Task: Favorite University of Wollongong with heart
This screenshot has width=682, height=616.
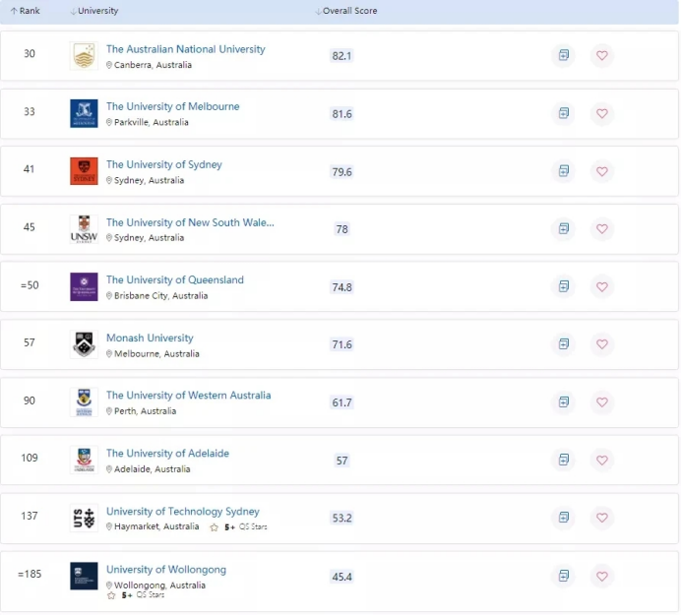Action: (x=602, y=576)
